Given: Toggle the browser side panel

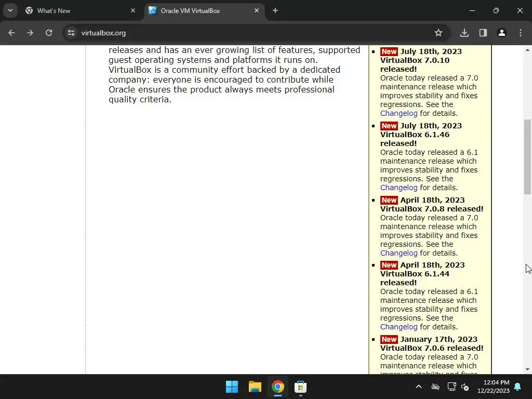Looking at the screenshot, I should (483, 33).
